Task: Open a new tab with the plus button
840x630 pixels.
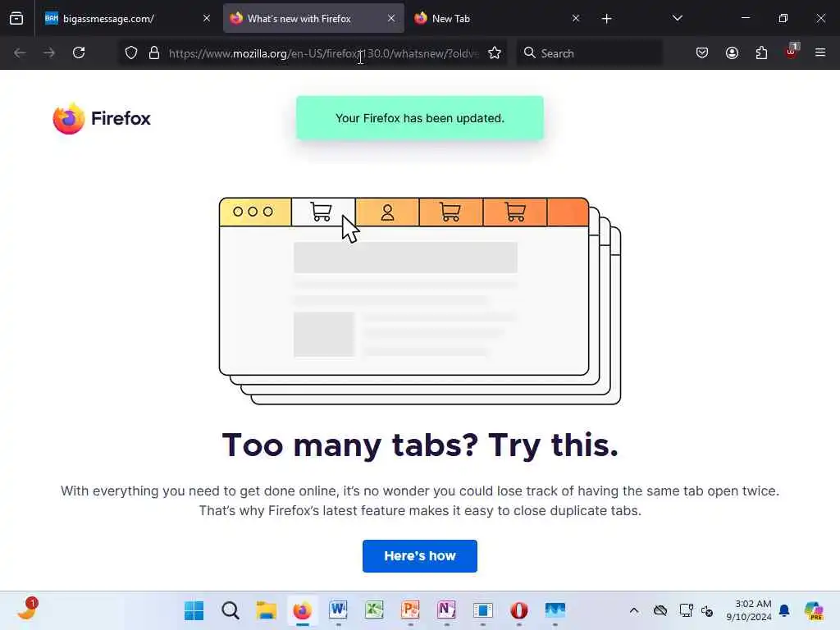Action: tap(606, 19)
